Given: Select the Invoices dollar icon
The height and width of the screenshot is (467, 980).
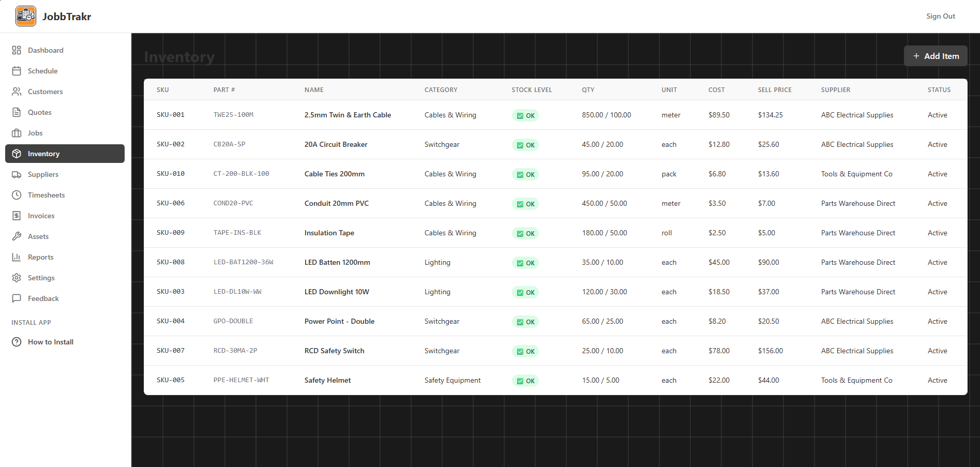Looking at the screenshot, I should (17, 216).
